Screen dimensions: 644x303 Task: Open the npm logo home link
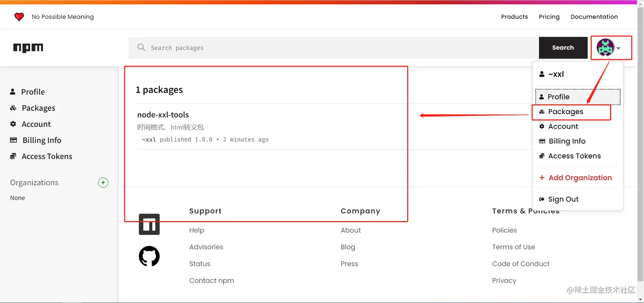(x=28, y=48)
